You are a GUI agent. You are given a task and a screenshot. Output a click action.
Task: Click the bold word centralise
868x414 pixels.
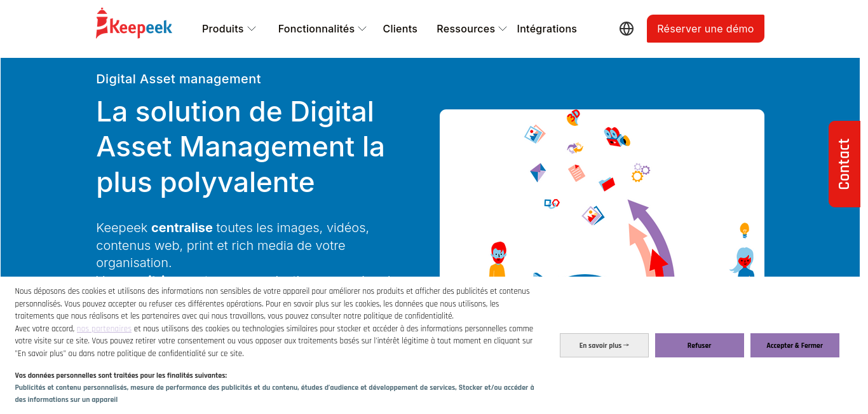[x=182, y=228]
